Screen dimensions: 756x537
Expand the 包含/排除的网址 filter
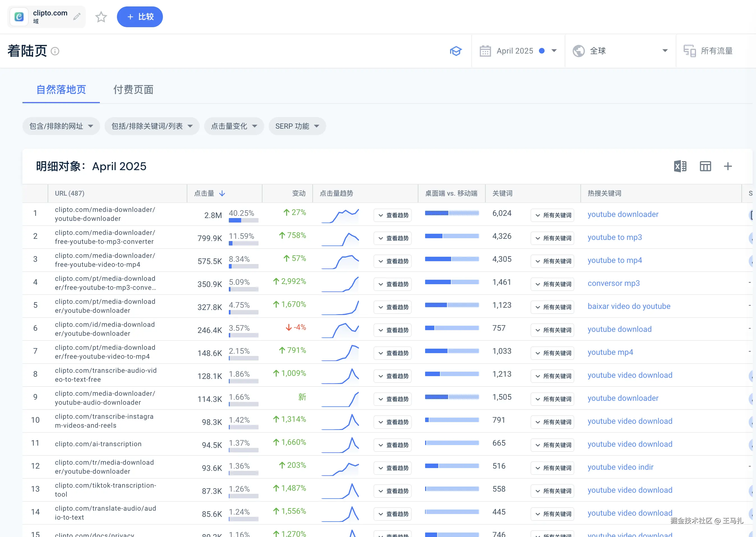point(61,126)
